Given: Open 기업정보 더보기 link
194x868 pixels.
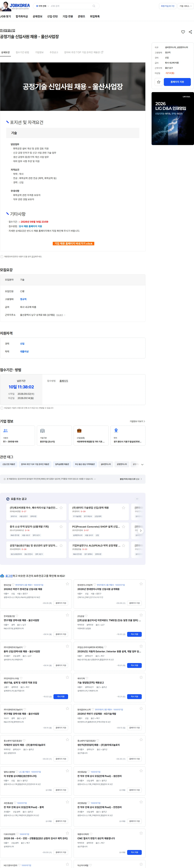Looking at the screenshot, I should tap(137, 422).
